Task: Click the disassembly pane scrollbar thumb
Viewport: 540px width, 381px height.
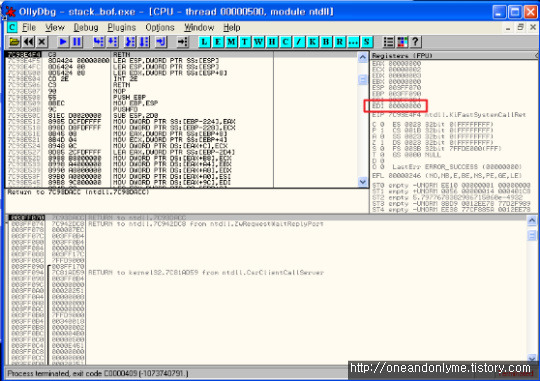Action: [x=363, y=80]
